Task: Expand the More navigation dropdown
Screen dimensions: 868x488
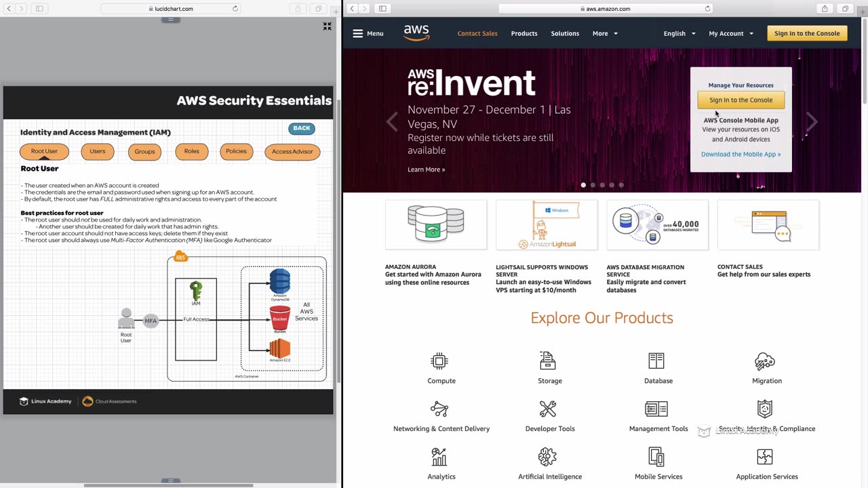Action: pos(605,33)
